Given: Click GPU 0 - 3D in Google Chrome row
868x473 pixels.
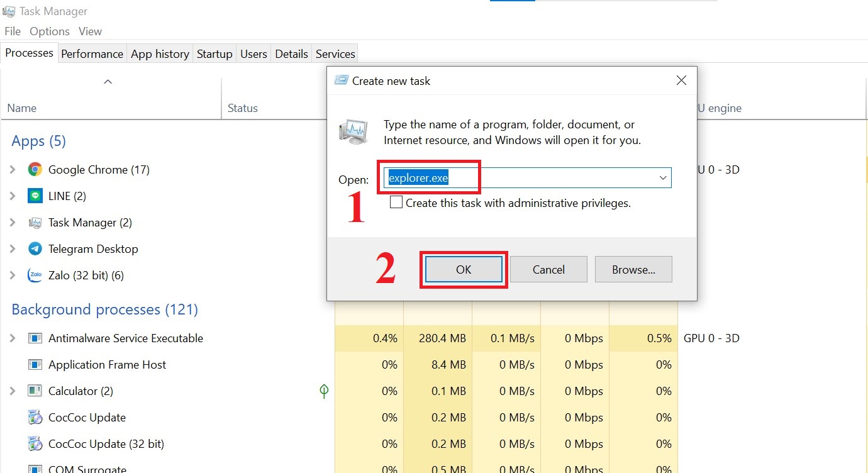Looking at the screenshot, I should [718, 169].
